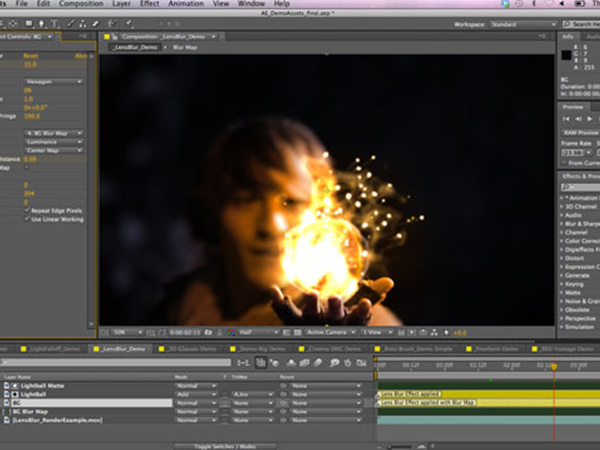Open composition flowchart icon in viewer
Viewport: 600px width, 450px height.
434,333
